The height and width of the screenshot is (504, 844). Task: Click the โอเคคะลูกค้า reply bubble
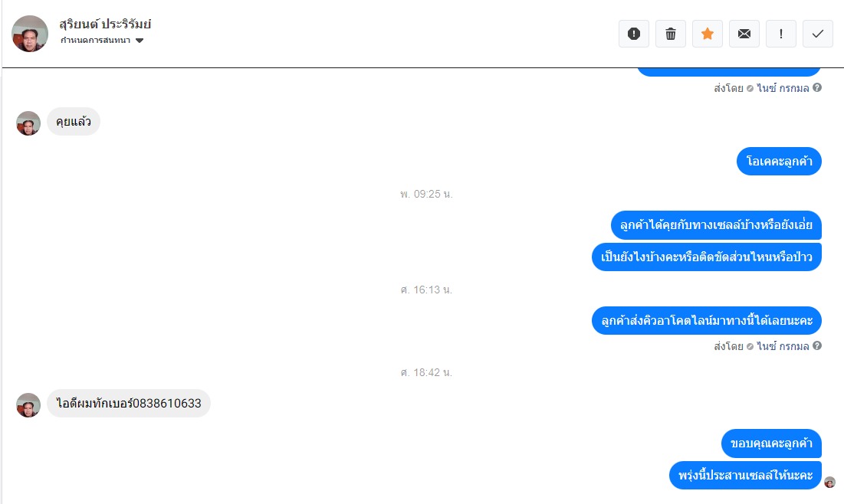(779, 161)
